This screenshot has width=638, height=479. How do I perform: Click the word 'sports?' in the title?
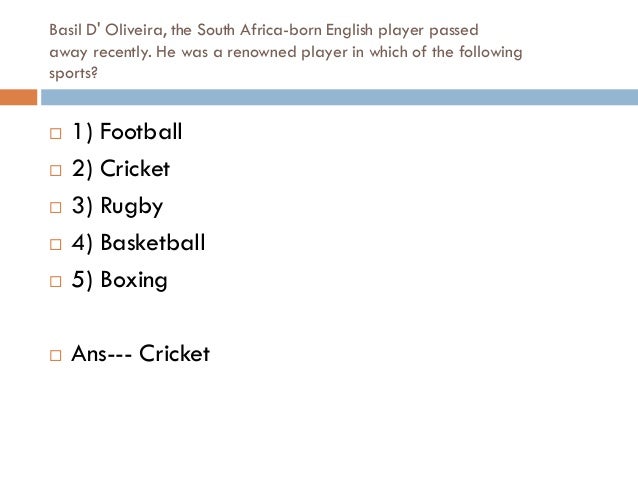[74, 74]
